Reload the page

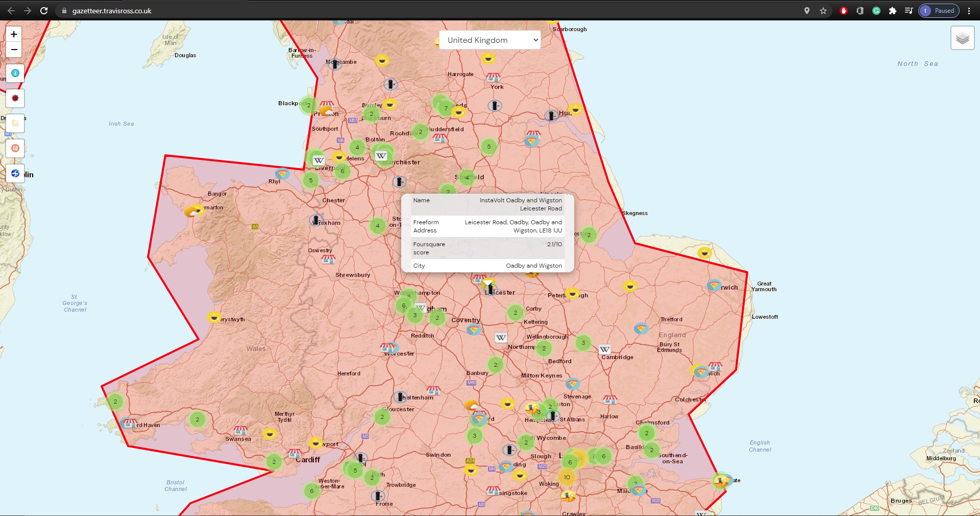[x=44, y=11]
